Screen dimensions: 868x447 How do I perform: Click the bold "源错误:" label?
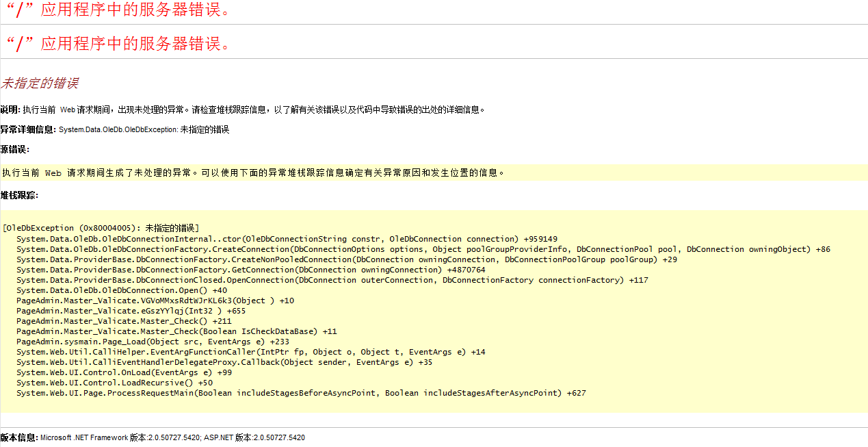pos(15,149)
